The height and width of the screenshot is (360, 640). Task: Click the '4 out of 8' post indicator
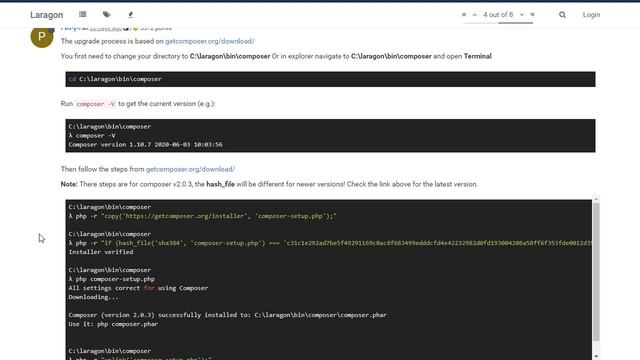coord(498,15)
